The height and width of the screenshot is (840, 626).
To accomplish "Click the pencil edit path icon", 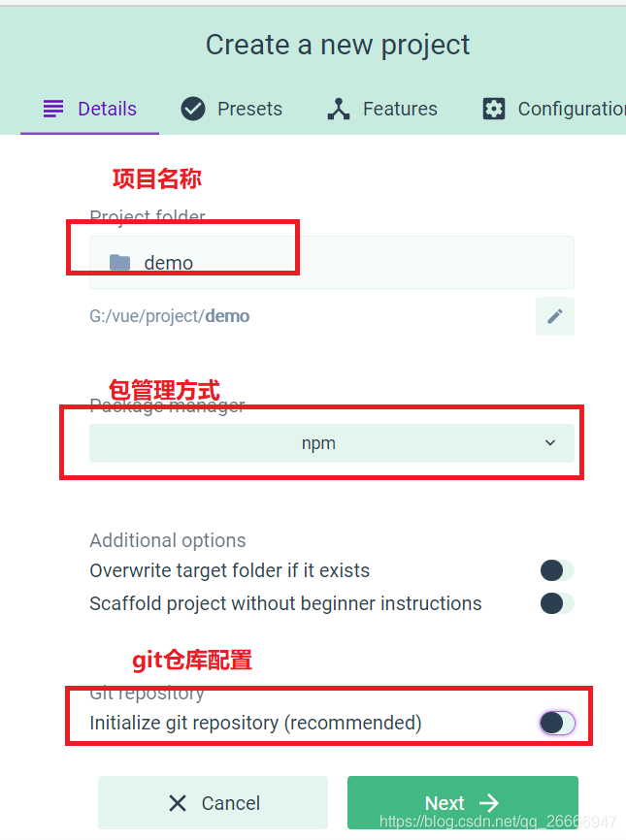I will pyautogui.click(x=555, y=316).
